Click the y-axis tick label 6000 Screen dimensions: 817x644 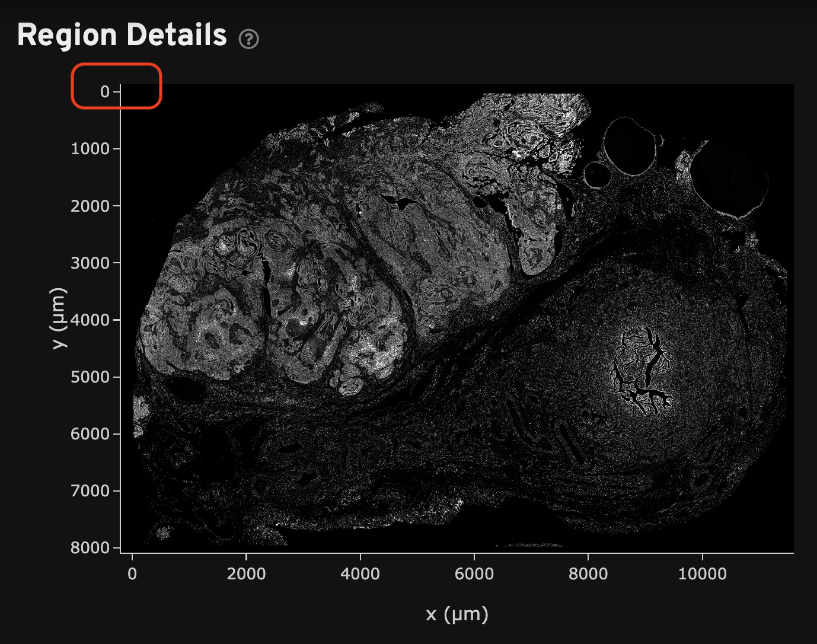(91, 433)
